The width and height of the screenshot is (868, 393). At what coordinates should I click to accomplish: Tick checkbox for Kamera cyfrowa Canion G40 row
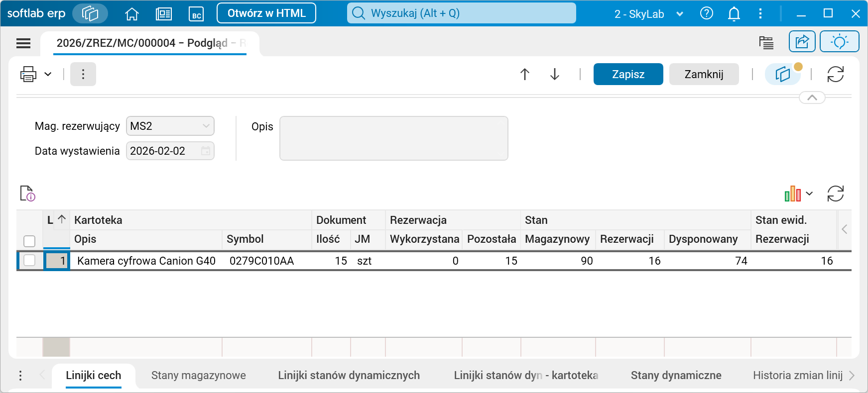click(x=29, y=260)
